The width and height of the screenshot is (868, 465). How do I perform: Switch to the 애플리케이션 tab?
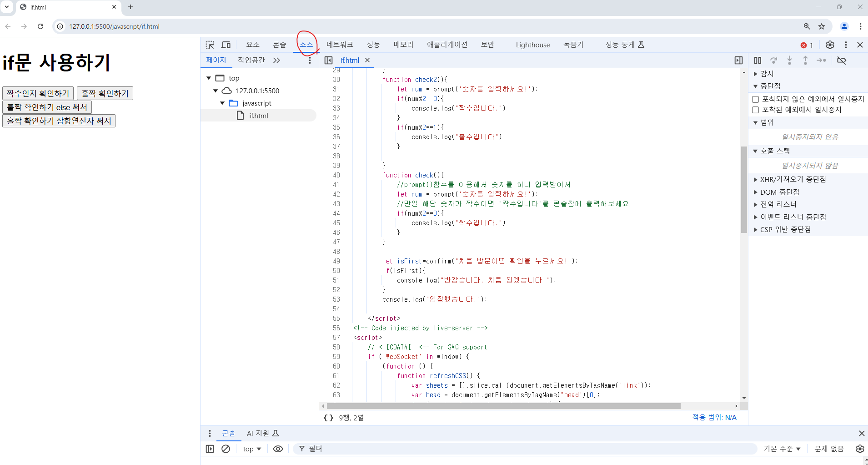click(x=447, y=45)
